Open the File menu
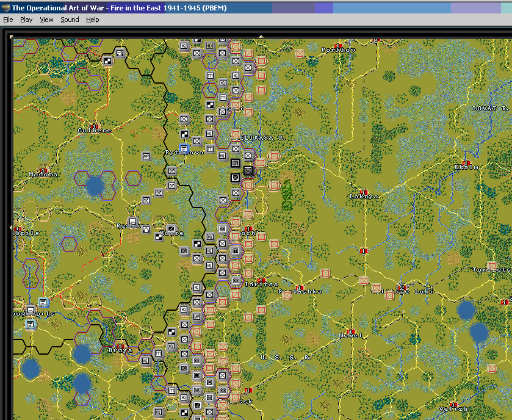512x420 pixels. pyautogui.click(x=8, y=20)
